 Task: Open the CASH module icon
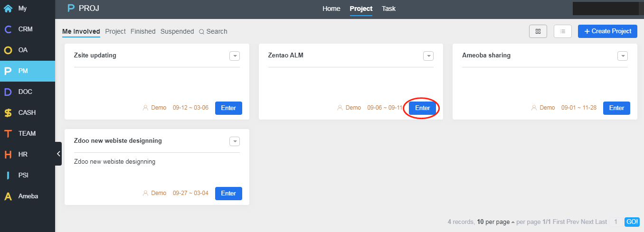(8, 112)
